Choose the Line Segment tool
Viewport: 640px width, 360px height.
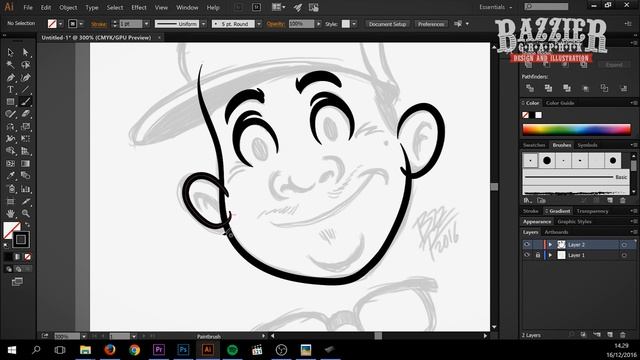25,90
